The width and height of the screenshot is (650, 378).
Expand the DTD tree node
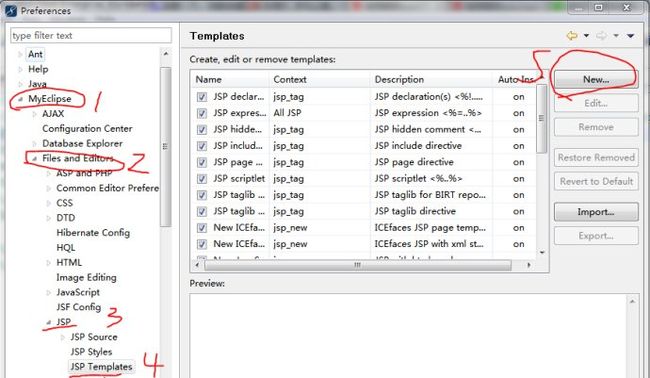(x=49, y=218)
